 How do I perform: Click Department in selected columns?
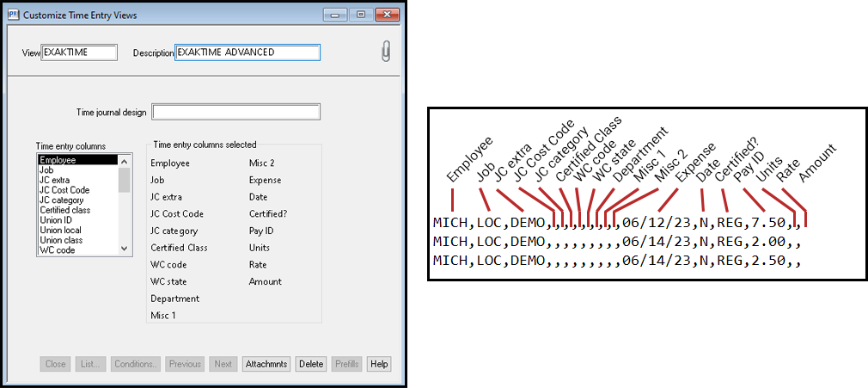pos(175,299)
